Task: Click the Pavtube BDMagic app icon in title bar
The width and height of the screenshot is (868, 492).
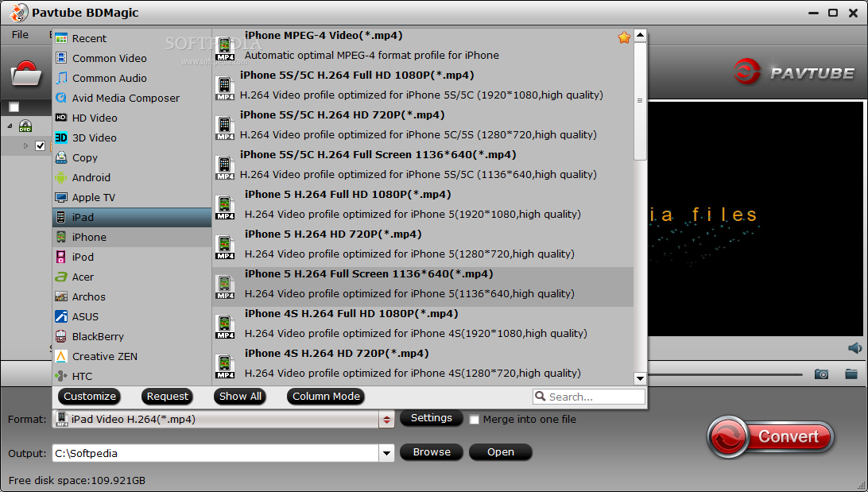Action: [19, 12]
